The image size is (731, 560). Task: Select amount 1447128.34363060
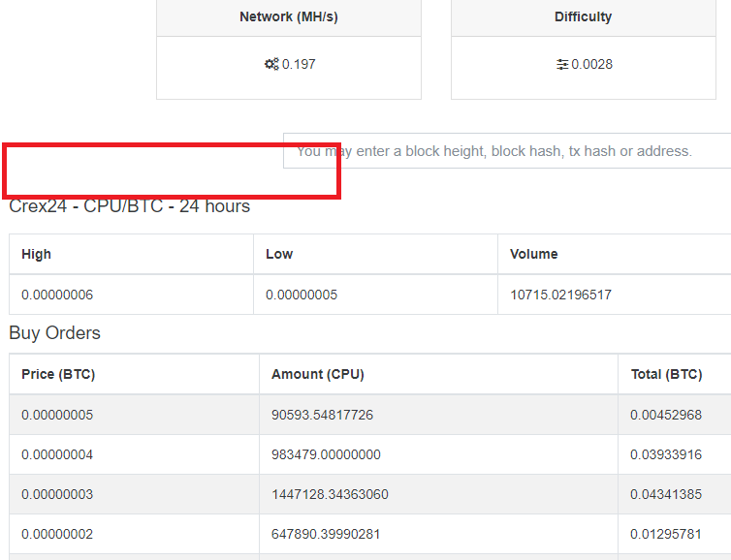pyautogui.click(x=330, y=494)
